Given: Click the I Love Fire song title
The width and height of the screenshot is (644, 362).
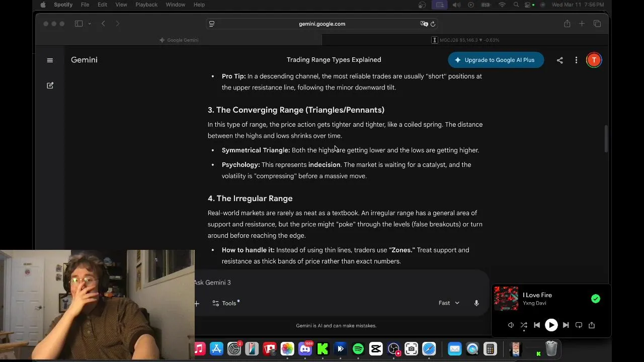Looking at the screenshot, I should click(x=537, y=295).
